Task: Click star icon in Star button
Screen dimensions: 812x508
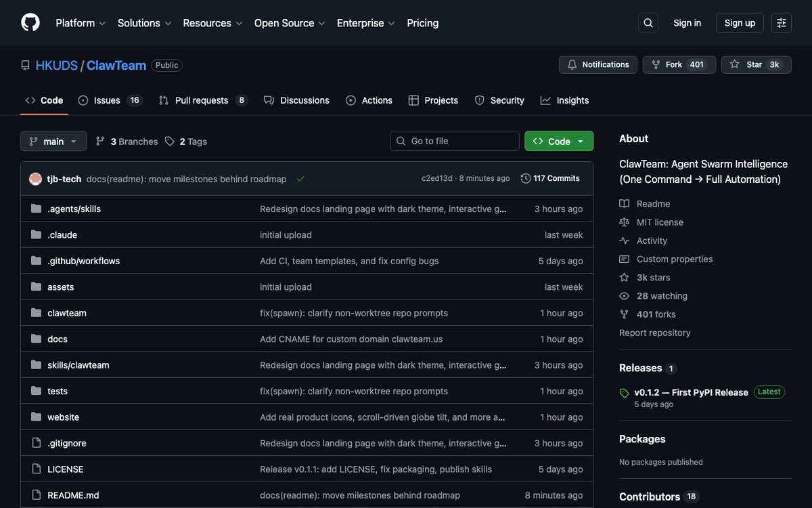Action: click(735, 65)
